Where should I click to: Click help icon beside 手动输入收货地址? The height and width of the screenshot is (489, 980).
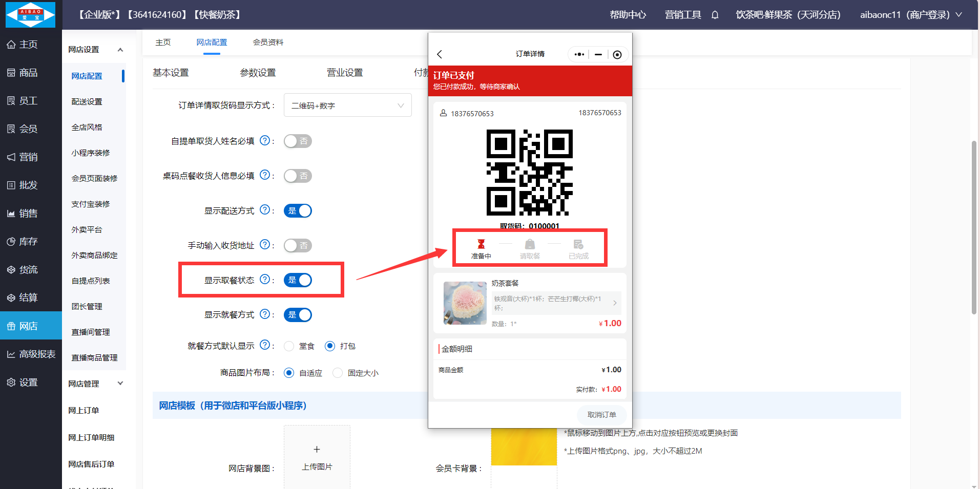click(x=265, y=245)
